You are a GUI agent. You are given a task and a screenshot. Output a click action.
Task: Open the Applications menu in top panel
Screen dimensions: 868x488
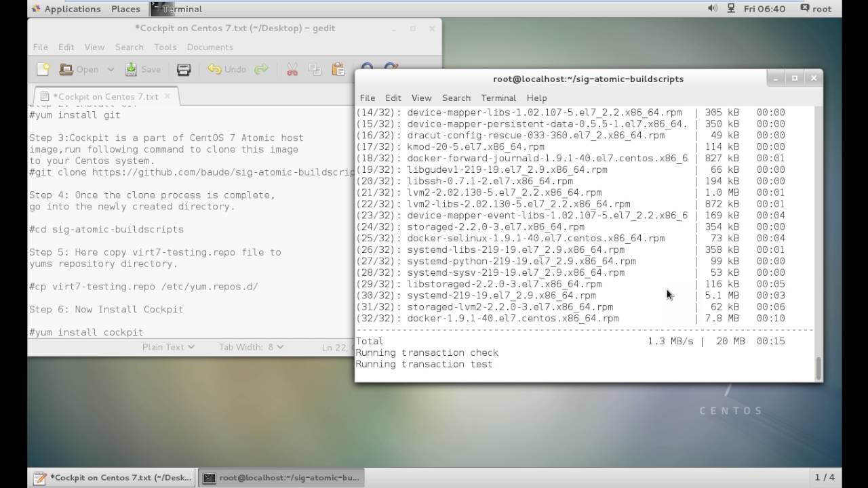66,9
